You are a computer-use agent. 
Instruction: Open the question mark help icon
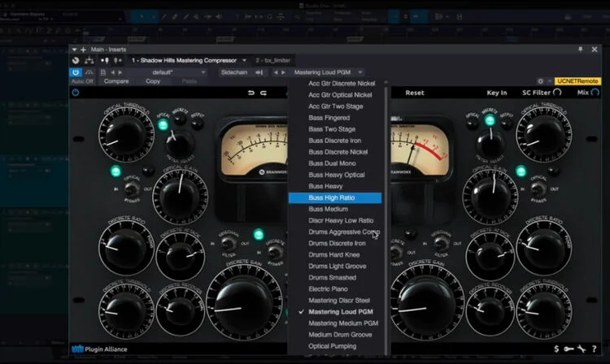tap(594, 349)
